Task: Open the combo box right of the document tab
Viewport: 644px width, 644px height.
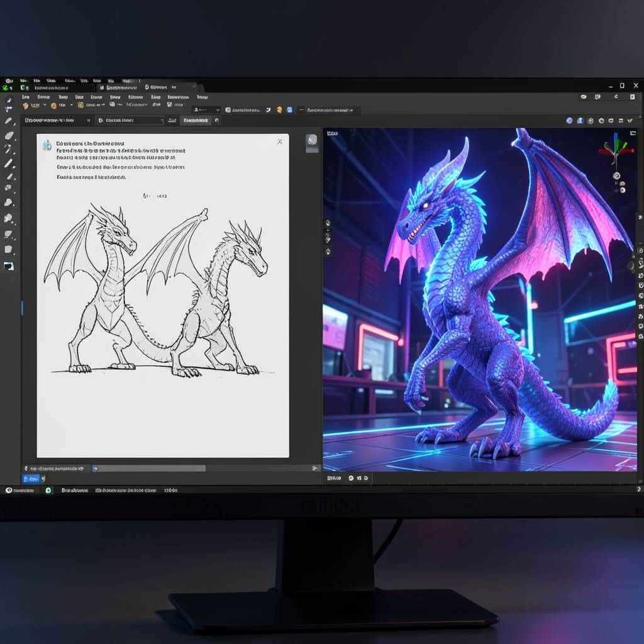Action: point(131,120)
